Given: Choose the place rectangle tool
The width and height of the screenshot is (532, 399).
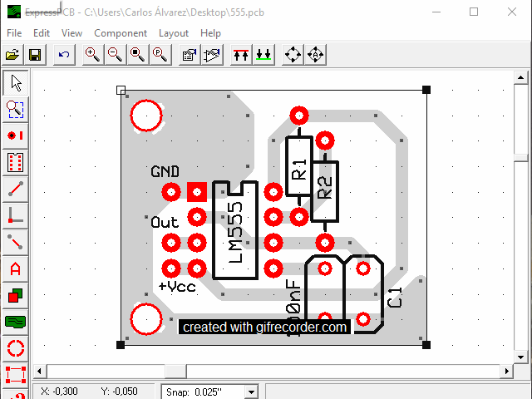Looking at the screenshot, I should (16, 295).
